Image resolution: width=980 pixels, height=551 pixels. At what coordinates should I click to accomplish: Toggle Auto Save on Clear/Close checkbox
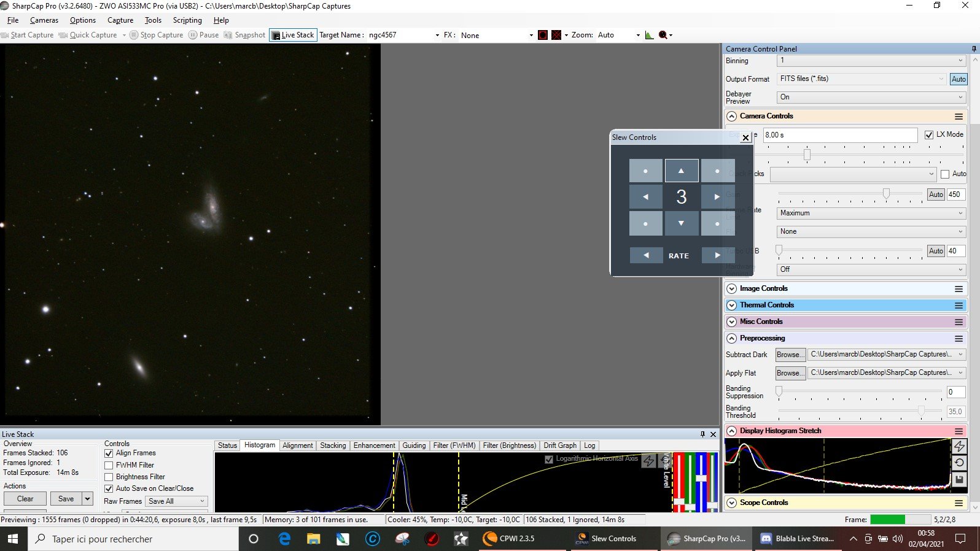(x=109, y=488)
